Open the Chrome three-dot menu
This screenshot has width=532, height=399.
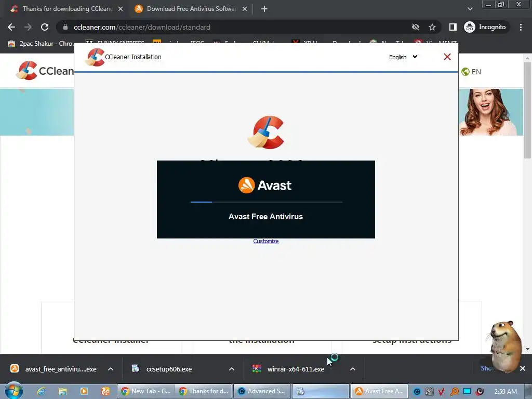(521, 27)
